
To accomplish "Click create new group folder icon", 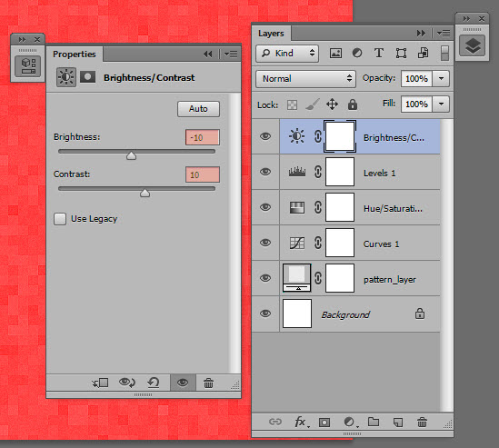I will (374, 422).
